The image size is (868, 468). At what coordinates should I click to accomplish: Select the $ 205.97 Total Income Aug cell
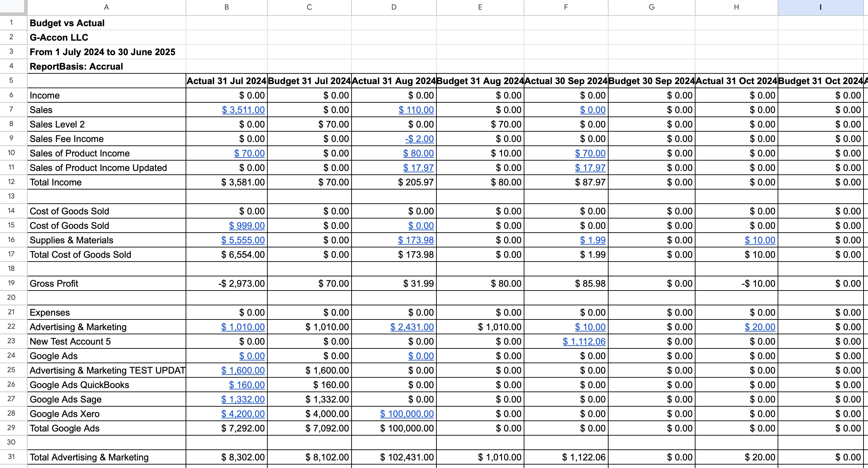394,182
